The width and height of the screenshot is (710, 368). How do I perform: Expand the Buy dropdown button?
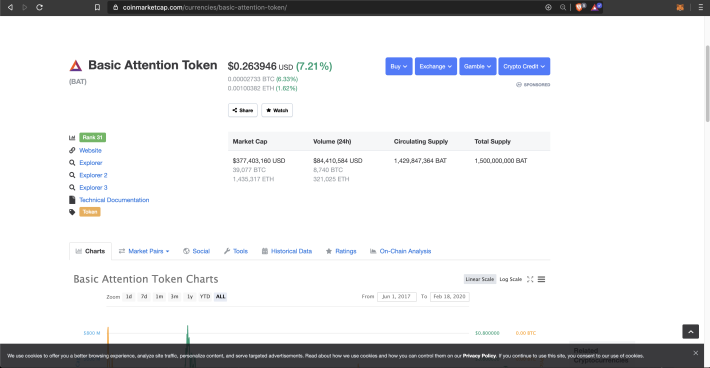pos(399,66)
